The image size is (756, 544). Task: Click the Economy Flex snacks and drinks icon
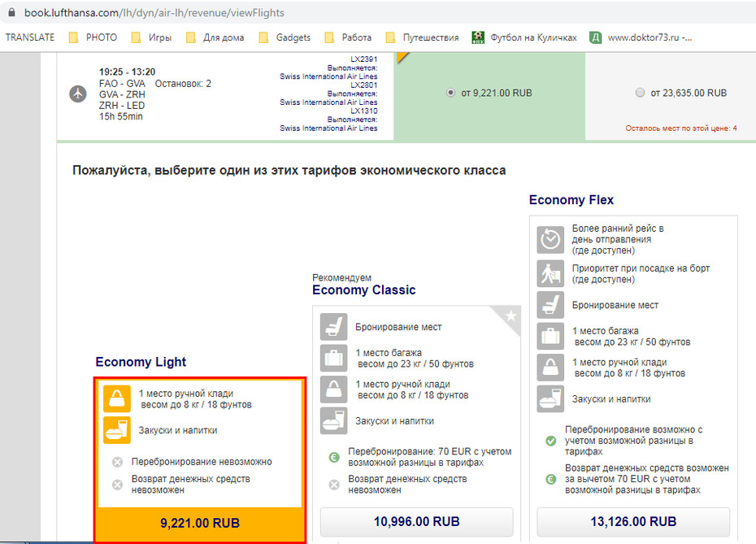(x=550, y=398)
